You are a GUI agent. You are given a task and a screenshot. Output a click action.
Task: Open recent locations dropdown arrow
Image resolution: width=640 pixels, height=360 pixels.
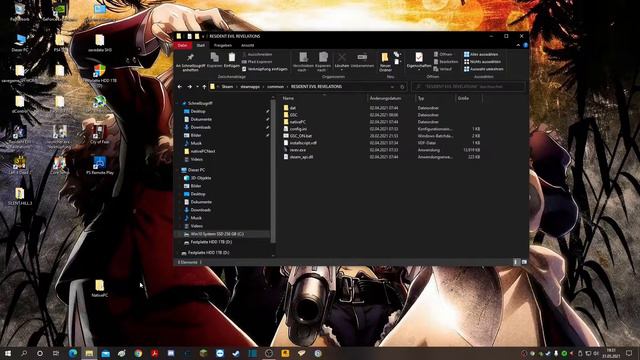[197, 87]
